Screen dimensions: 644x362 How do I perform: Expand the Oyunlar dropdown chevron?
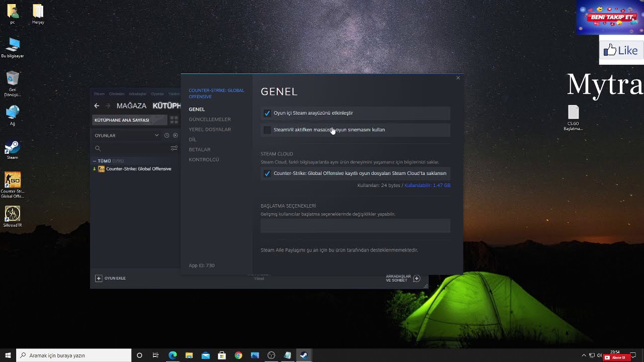click(x=157, y=135)
